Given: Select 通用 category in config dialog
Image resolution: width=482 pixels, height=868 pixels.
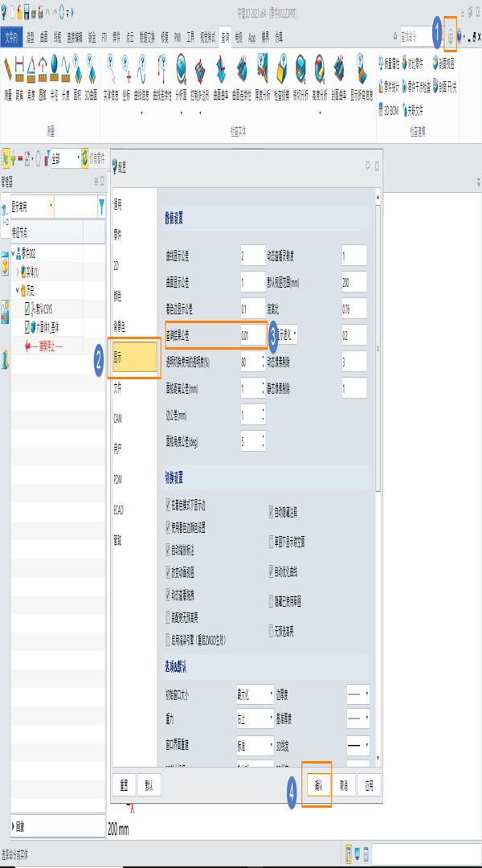Looking at the screenshot, I should [x=134, y=205].
